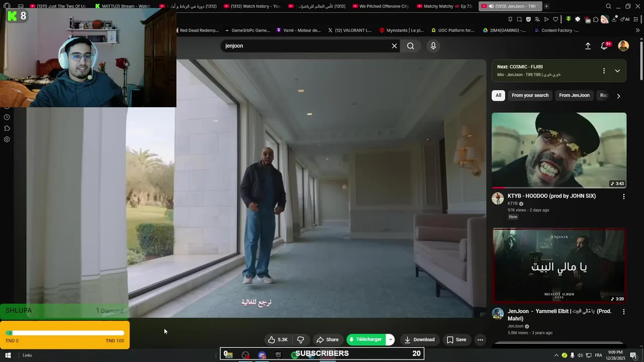Show more filter chips with the arrow
The width and height of the screenshot is (644, 362).
(x=618, y=96)
